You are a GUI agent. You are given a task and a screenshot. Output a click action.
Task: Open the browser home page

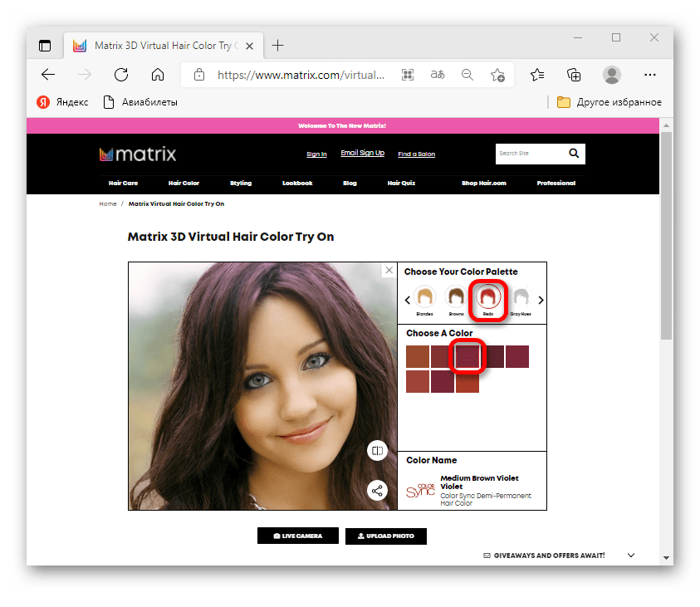(158, 75)
